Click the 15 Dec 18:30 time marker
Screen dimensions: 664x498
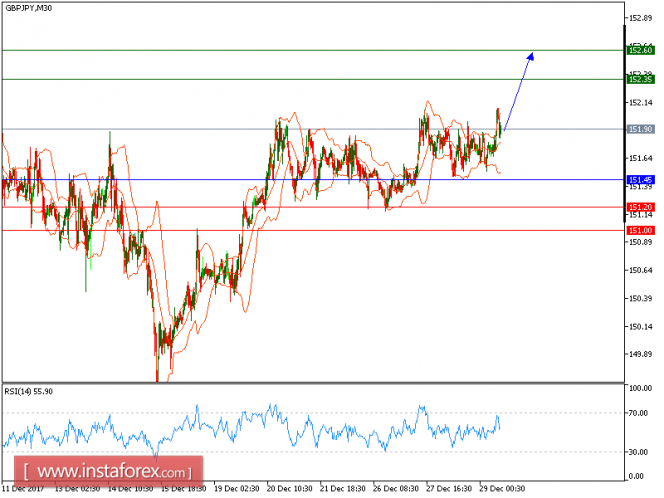pyautogui.click(x=182, y=489)
